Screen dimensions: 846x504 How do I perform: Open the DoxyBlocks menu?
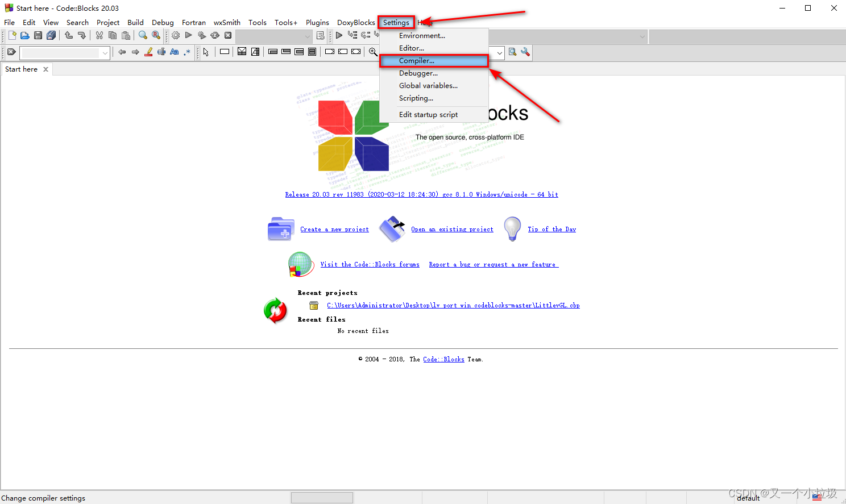[x=356, y=23]
